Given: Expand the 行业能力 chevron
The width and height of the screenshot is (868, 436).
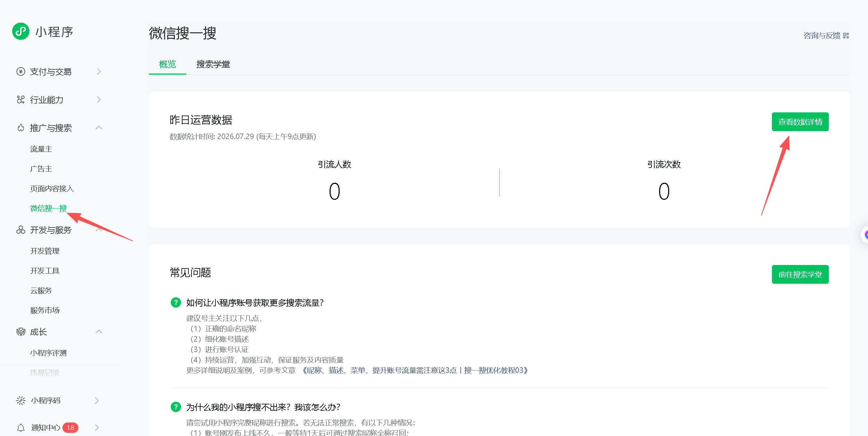Looking at the screenshot, I should click(99, 100).
